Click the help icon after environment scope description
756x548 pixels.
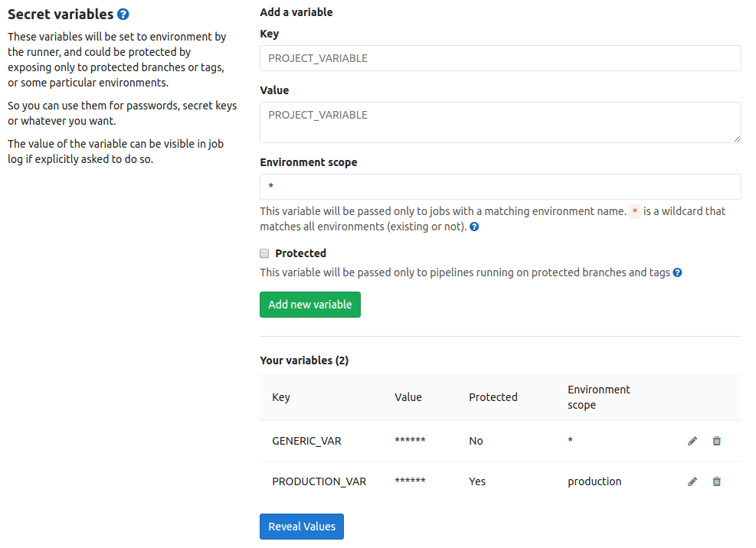[x=475, y=227]
